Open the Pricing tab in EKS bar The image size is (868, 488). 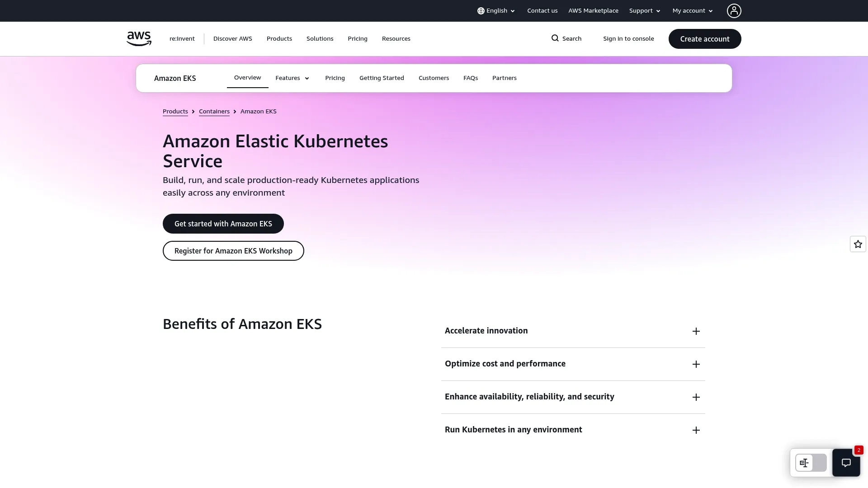point(335,78)
